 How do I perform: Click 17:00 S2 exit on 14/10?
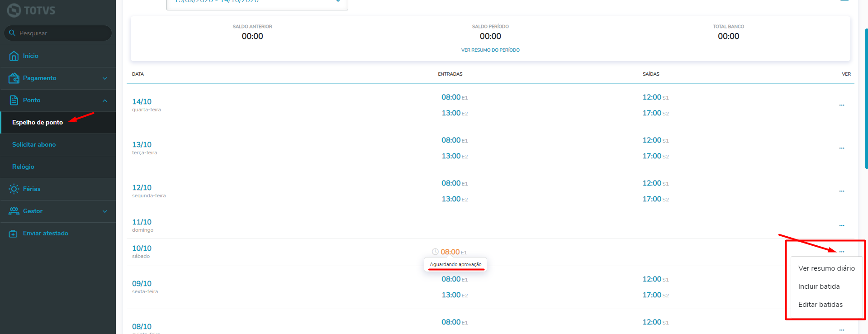pyautogui.click(x=655, y=113)
